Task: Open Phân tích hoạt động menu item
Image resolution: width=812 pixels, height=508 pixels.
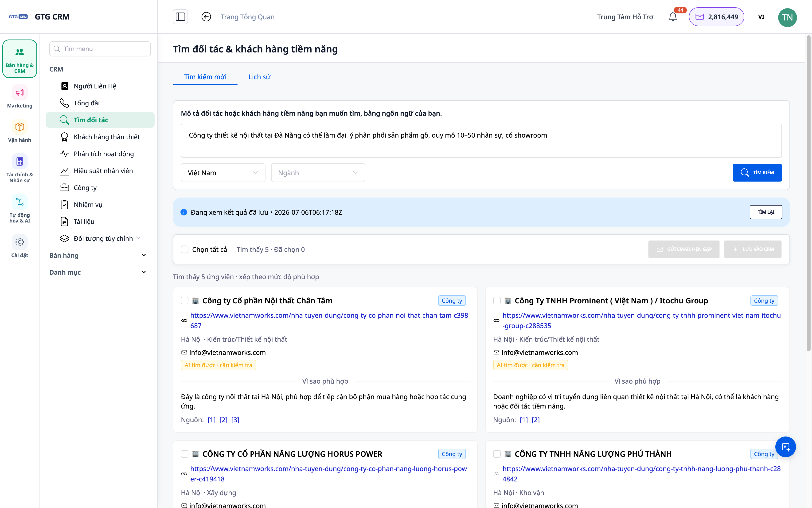Action: [100, 154]
